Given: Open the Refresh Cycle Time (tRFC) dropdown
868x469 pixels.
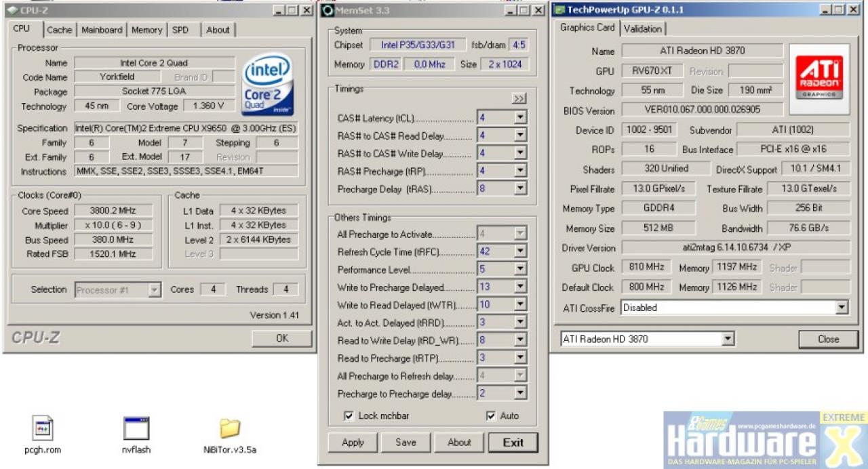Looking at the screenshot, I should (x=520, y=251).
